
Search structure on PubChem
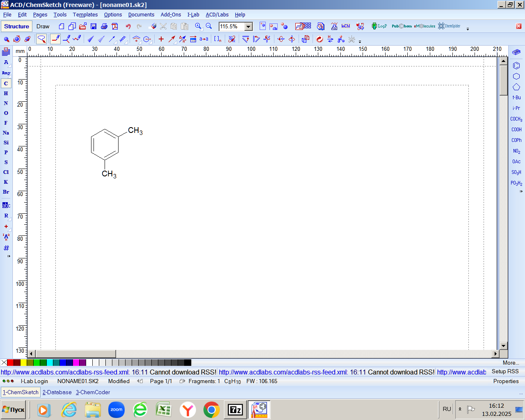click(x=402, y=26)
